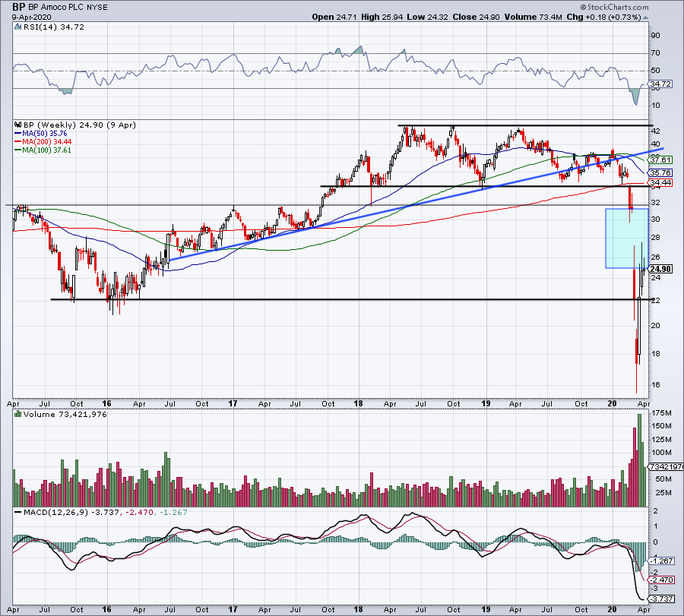Viewport: 684px width, 616px height.
Task: Click the 16 label on price axis
Action: 655,385
